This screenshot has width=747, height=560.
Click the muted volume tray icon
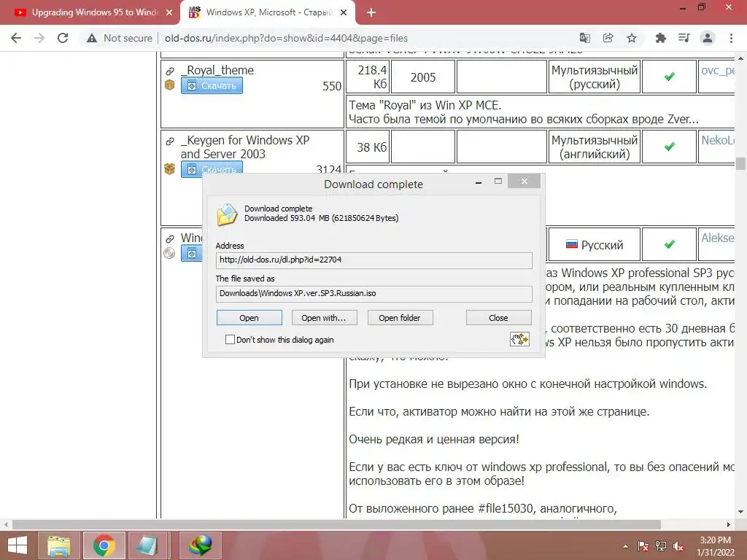click(x=678, y=546)
